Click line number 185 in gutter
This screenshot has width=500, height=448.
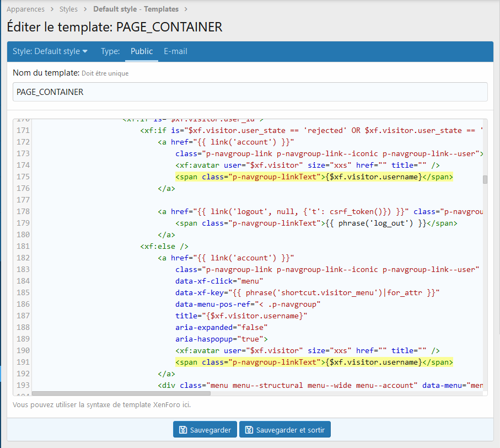pyautogui.click(x=23, y=292)
